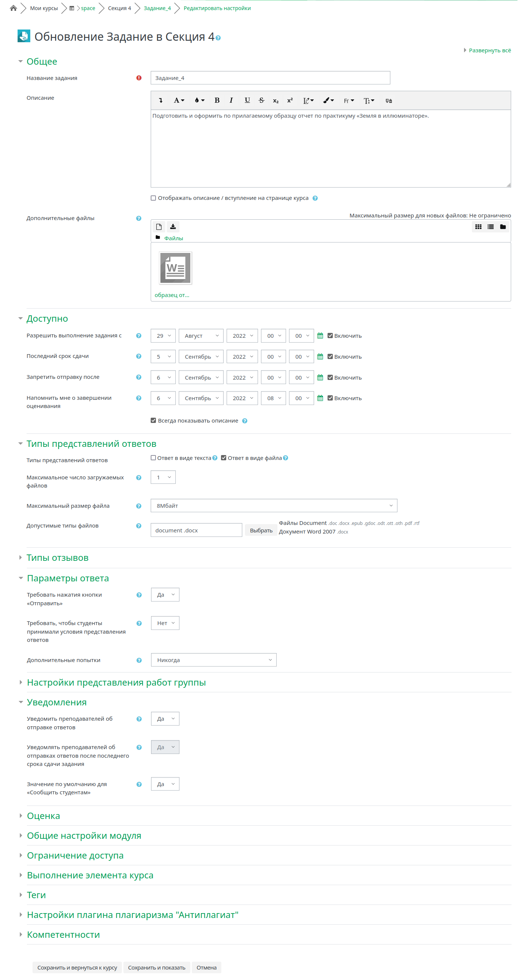
Task: Open max file size dropdown 8Мбайт
Action: pos(274,506)
